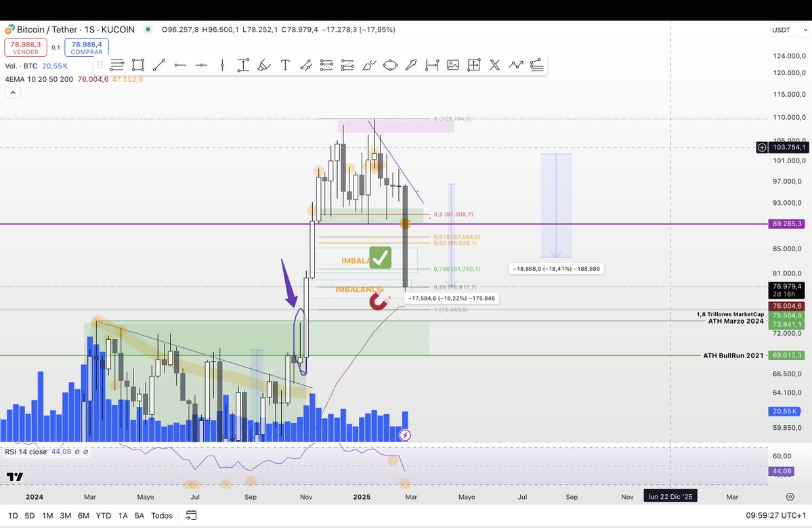The width and height of the screenshot is (812, 528).
Task: Click the -18.868,0 (-18,41%) measurement label
Action: pyautogui.click(x=556, y=269)
